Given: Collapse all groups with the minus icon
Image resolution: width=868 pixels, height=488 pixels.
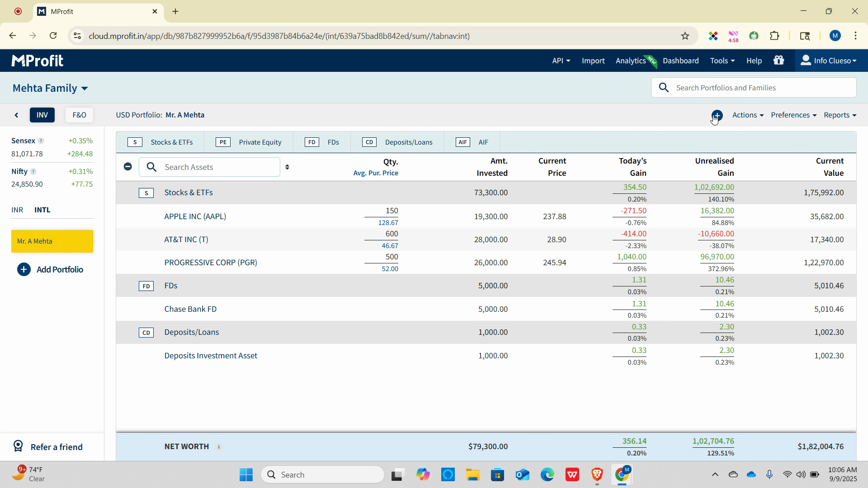Looking at the screenshot, I should 128,167.
